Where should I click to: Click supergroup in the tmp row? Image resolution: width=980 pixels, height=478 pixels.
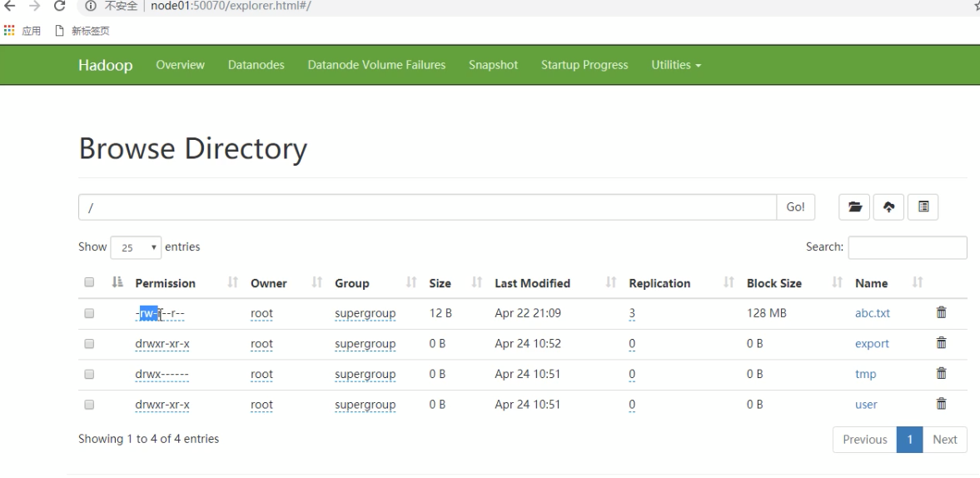pos(365,374)
